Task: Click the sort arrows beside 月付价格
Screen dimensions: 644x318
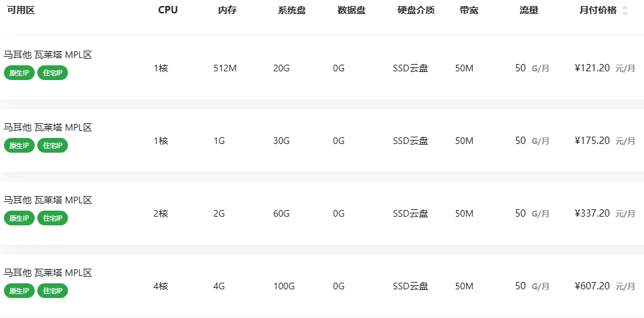Action: tap(625, 10)
